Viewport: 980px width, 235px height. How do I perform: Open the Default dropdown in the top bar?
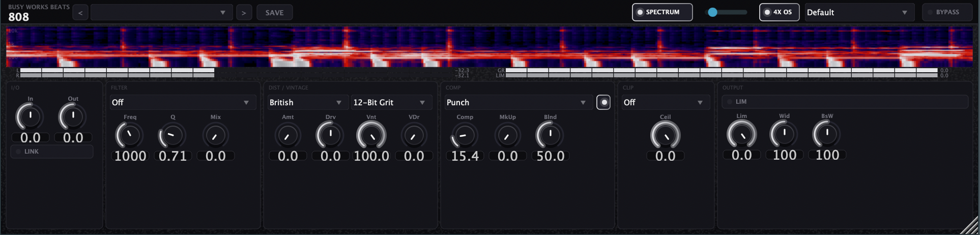[858, 12]
